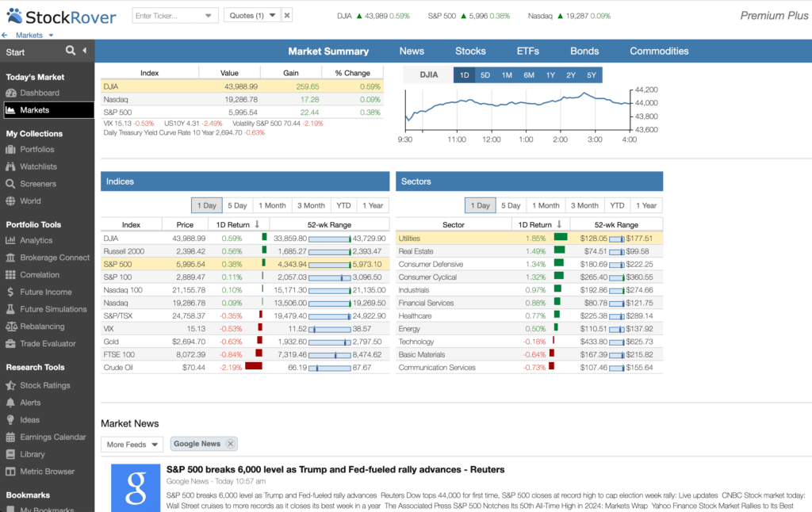812x512 pixels.
Task: Open Alerts in the sidebar
Action: (23, 403)
